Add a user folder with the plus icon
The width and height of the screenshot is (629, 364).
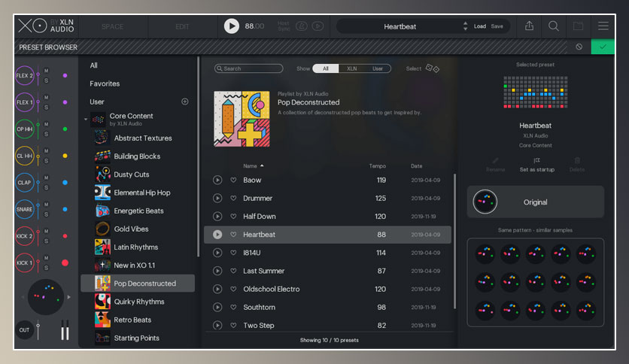click(185, 102)
